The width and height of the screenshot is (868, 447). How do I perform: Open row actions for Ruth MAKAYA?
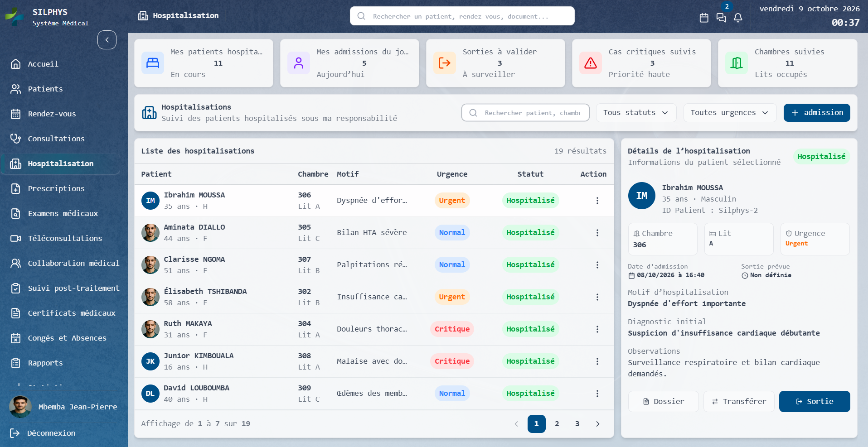coord(597,329)
